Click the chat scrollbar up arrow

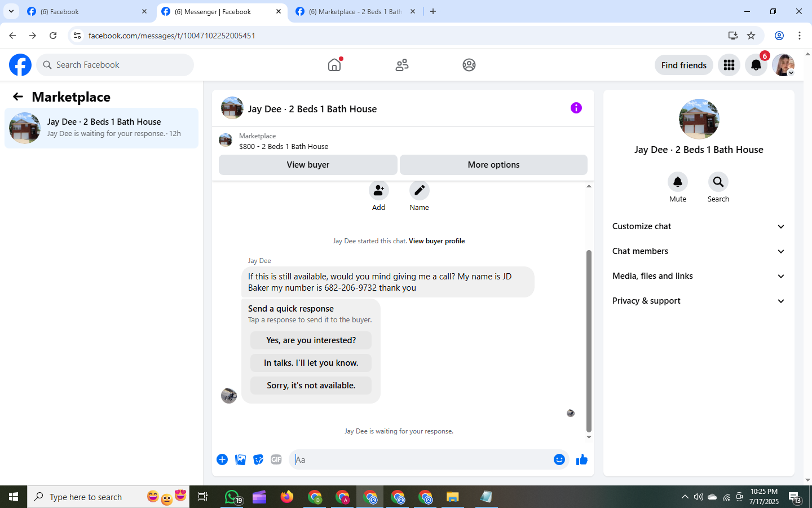[x=589, y=186]
